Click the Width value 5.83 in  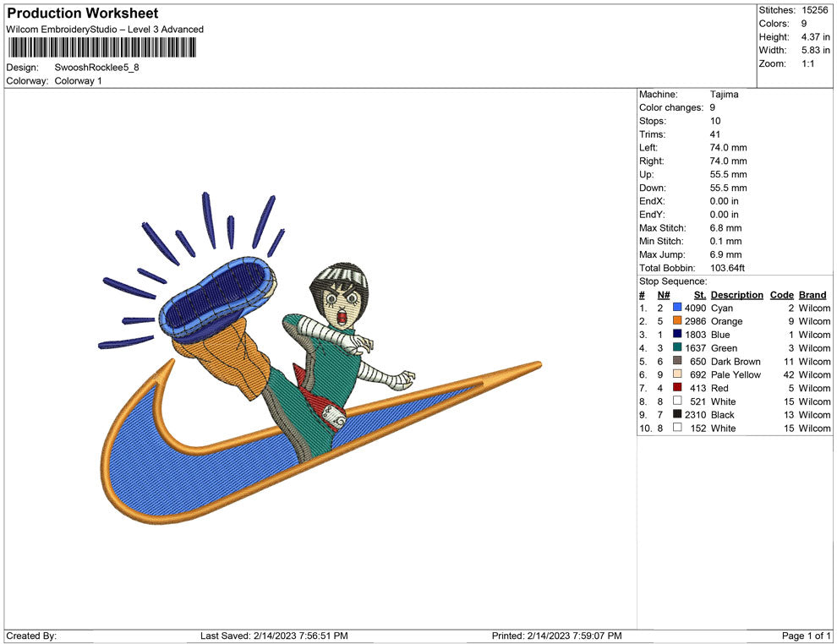(x=815, y=50)
